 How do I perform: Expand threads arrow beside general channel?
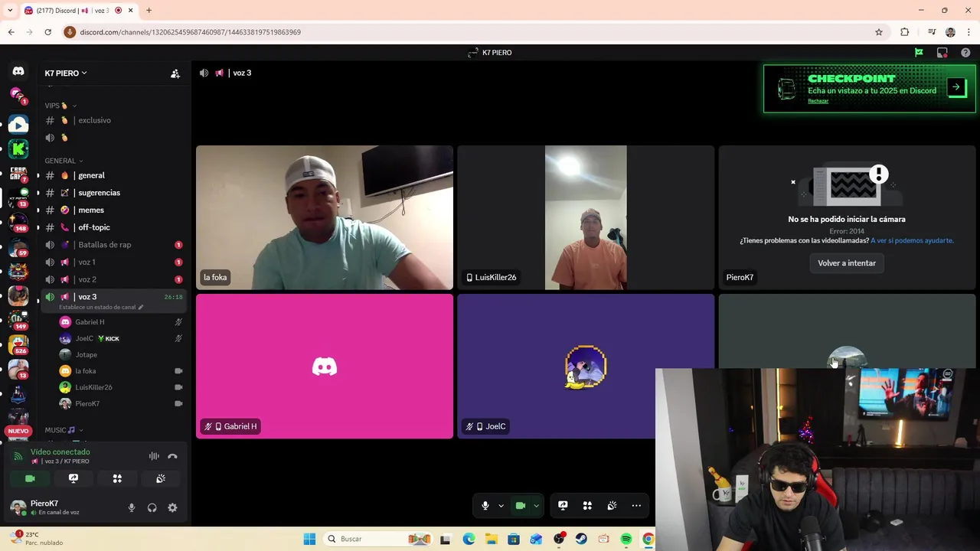tap(38, 175)
